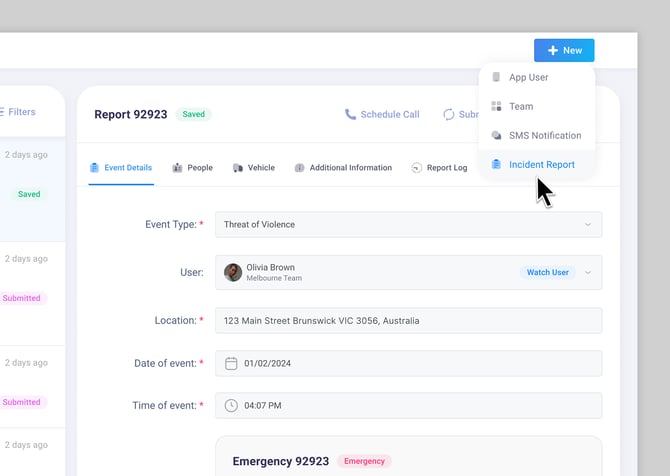This screenshot has height=476, width=670.
Task: Click the Emergency 92923 heading
Action: (x=281, y=461)
